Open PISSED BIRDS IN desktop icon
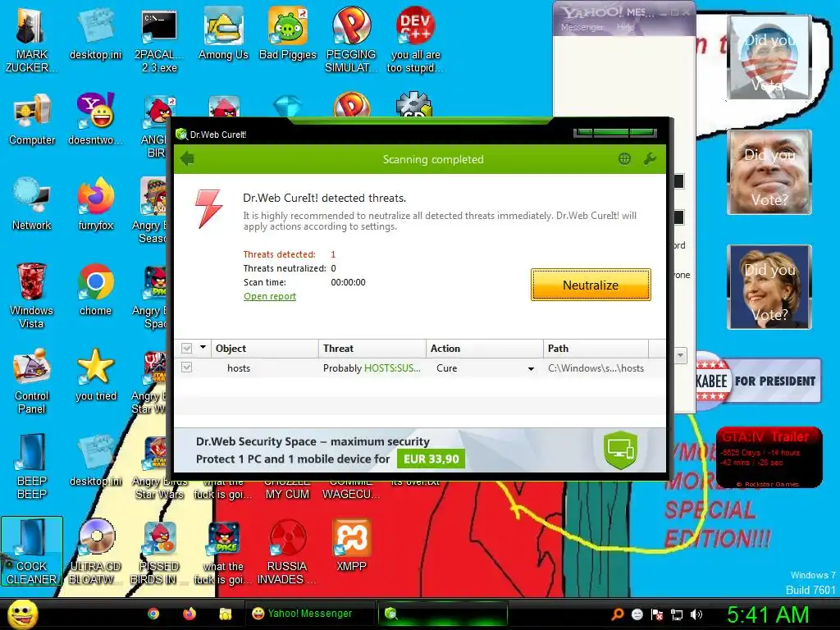This screenshot has width=840, height=630. pyautogui.click(x=159, y=551)
